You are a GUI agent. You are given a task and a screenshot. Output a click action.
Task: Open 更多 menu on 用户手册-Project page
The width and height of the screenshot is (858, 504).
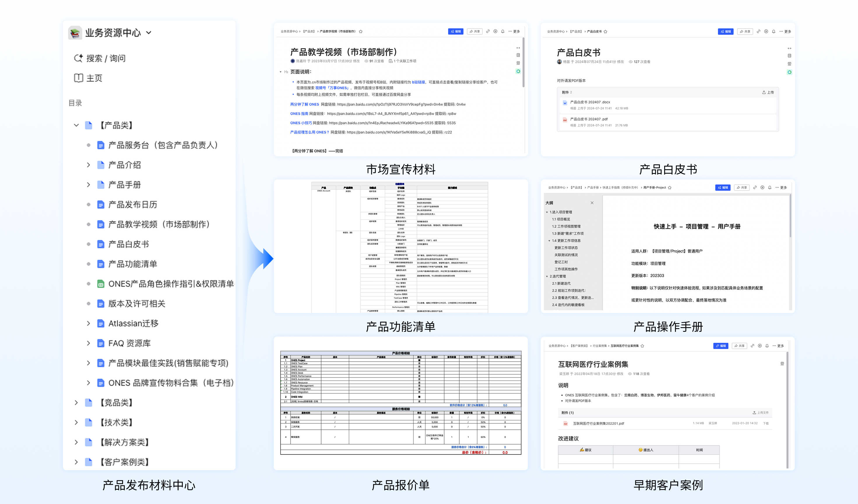click(x=781, y=188)
